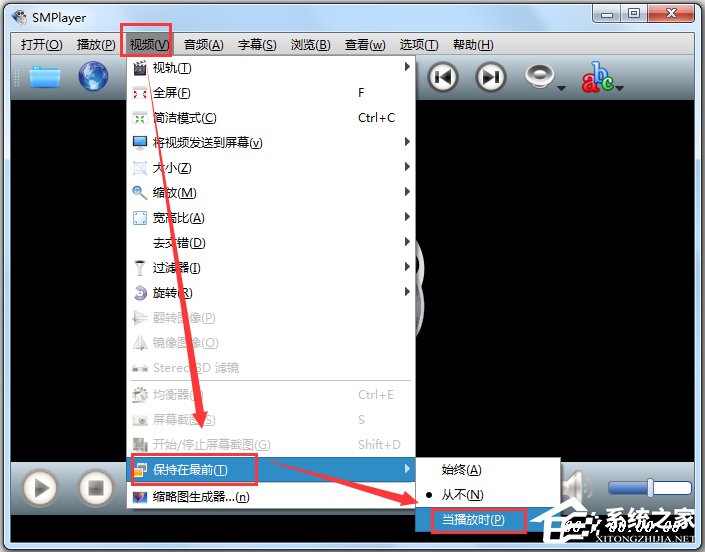This screenshot has height=552, width=705.
Task: Choose the 当播放时(P) while playing option
Action: point(488,520)
